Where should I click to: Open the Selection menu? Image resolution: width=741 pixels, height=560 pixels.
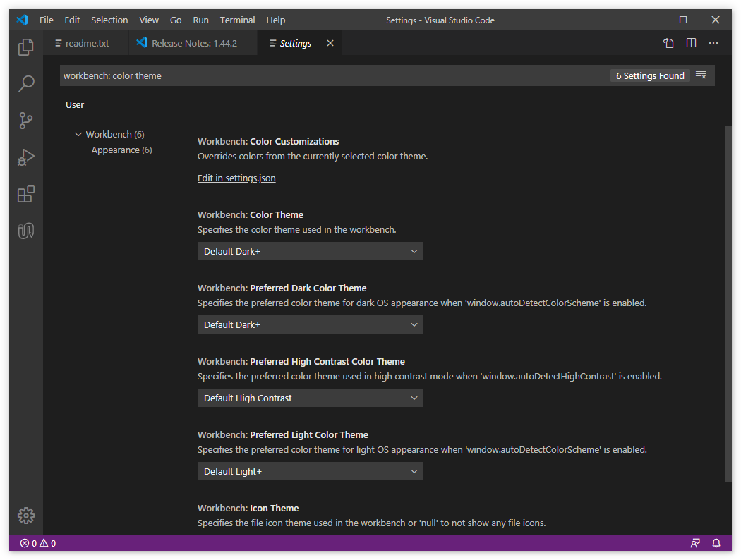click(109, 20)
